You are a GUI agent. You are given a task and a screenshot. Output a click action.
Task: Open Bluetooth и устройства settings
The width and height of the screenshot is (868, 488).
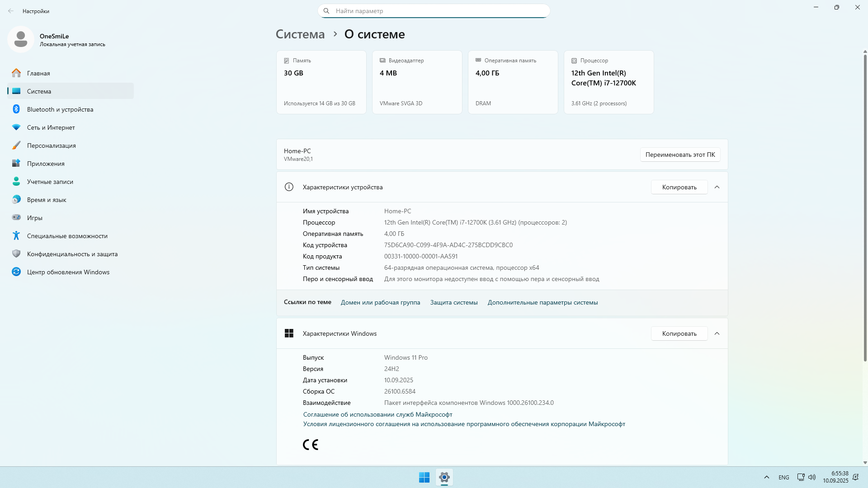tap(59, 109)
